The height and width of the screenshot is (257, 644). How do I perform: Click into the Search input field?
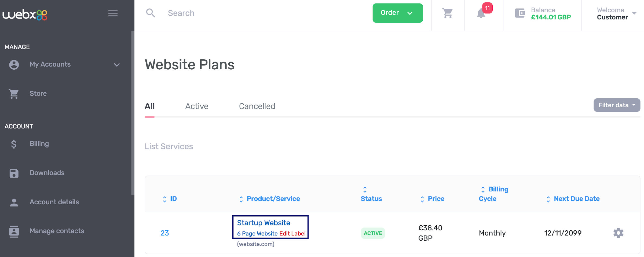tap(241, 13)
